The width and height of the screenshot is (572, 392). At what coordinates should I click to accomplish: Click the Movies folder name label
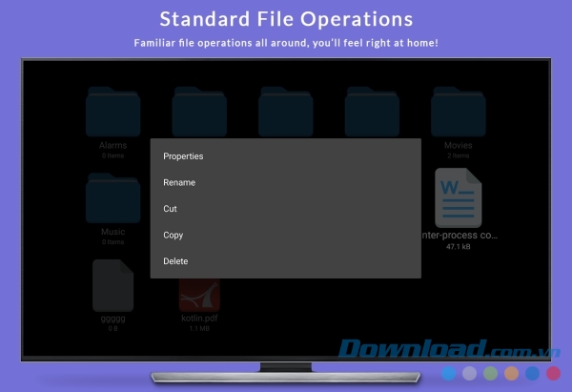pyautogui.click(x=459, y=145)
